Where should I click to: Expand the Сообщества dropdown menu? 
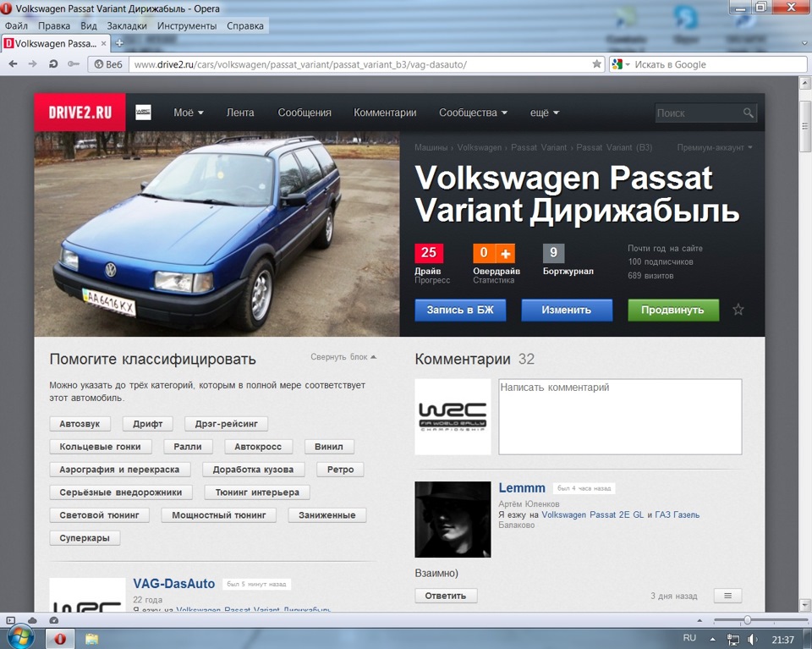click(473, 113)
